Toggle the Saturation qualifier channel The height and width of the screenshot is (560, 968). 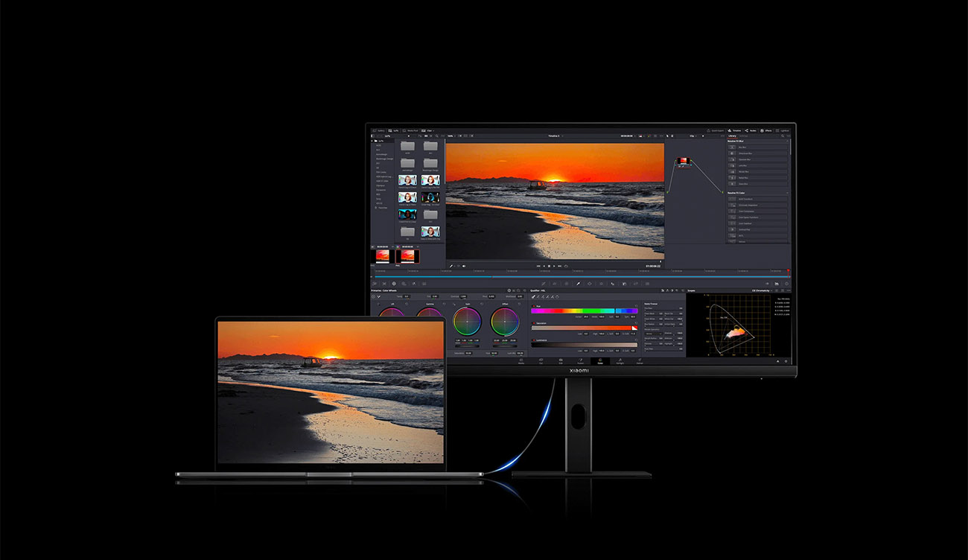coord(534,323)
